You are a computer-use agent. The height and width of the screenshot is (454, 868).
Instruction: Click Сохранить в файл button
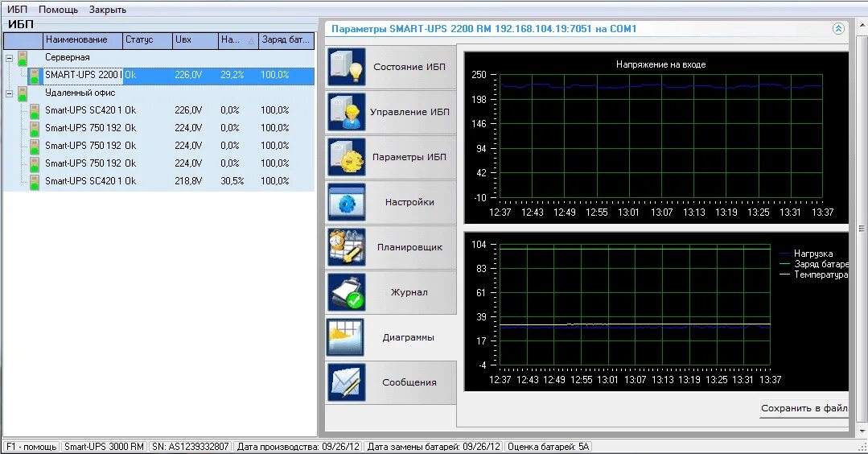pyautogui.click(x=804, y=408)
